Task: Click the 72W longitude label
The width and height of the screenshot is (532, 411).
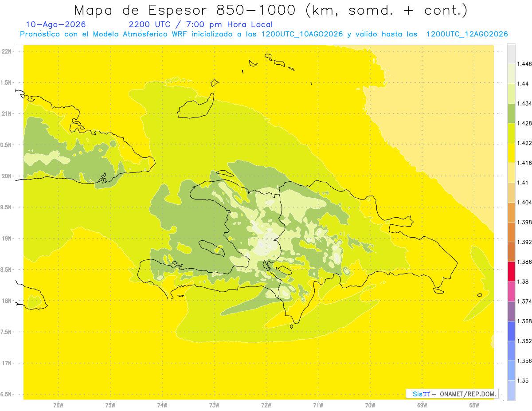Action: point(266,405)
